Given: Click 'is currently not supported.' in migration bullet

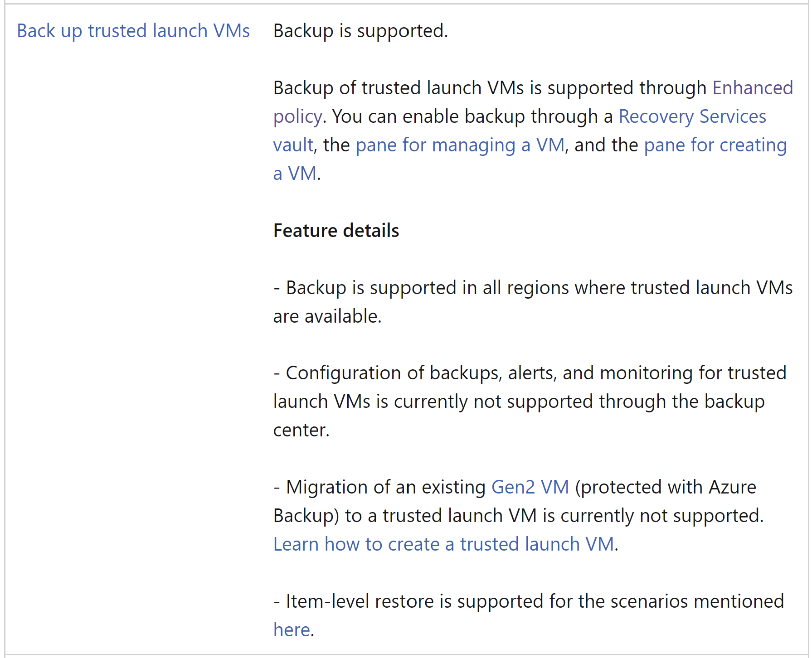Looking at the screenshot, I should [653, 516].
